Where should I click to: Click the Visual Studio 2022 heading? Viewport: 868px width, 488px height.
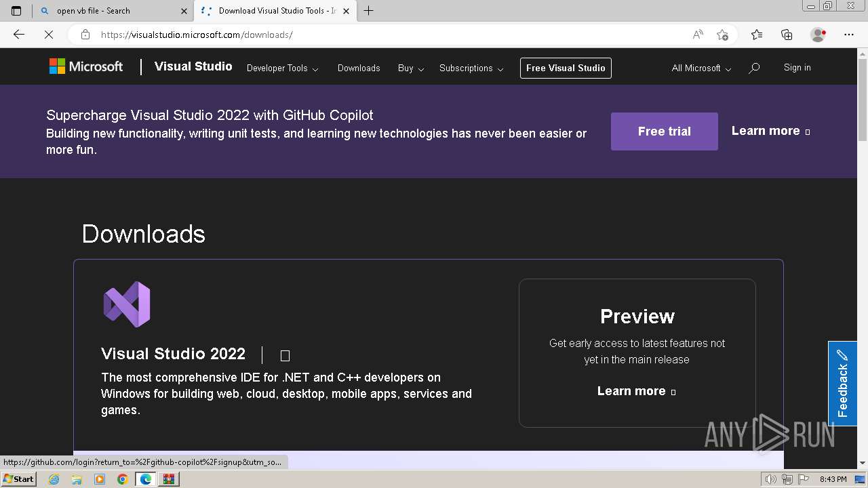pos(173,354)
